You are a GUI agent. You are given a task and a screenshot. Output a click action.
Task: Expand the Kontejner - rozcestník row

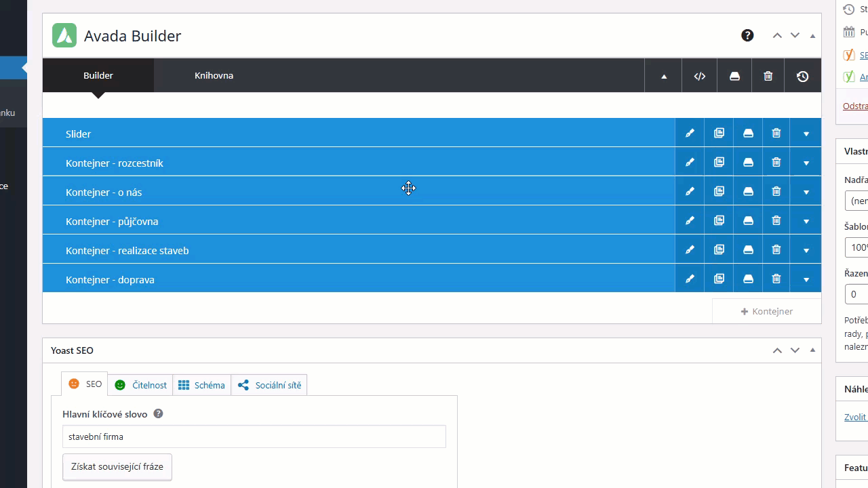pos(806,163)
